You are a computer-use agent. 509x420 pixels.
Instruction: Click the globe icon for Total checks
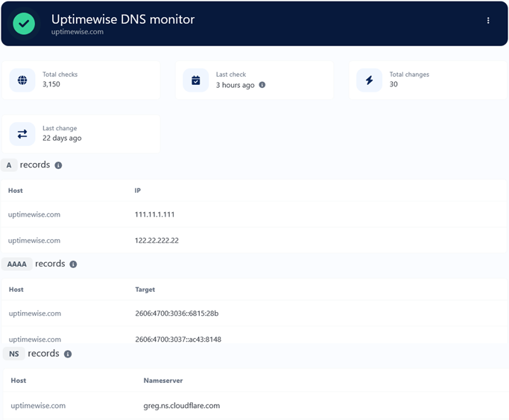[22, 80]
